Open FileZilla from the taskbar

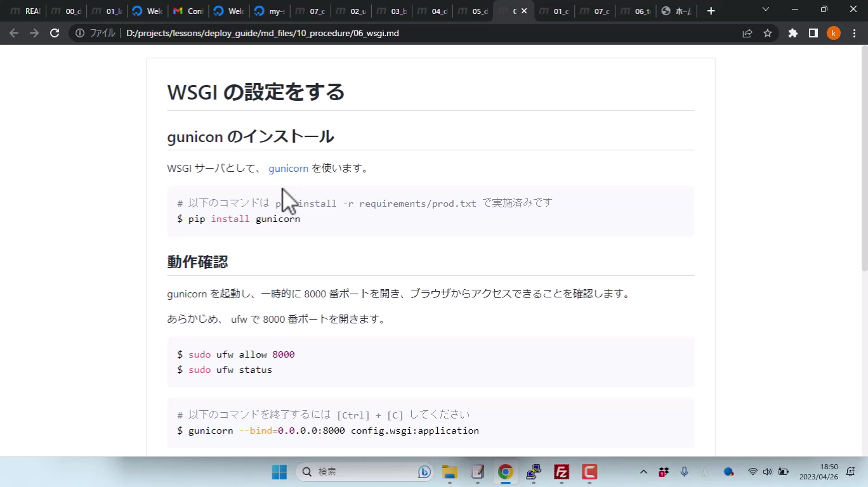(561, 472)
